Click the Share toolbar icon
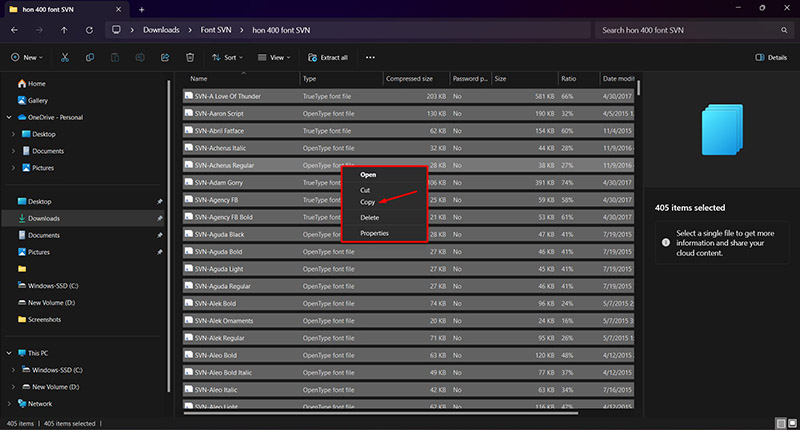Screen dimensions: 800x430 pos(165,58)
